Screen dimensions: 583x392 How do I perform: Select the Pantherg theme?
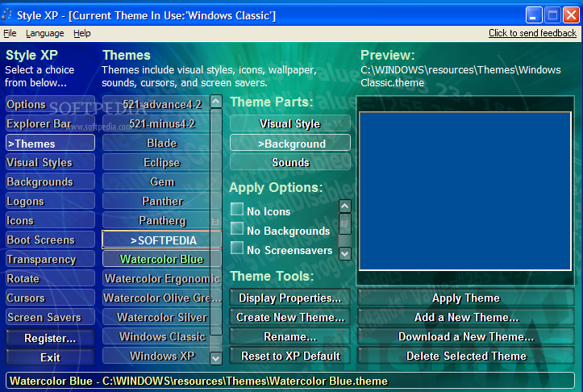pyautogui.click(x=156, y=220)
